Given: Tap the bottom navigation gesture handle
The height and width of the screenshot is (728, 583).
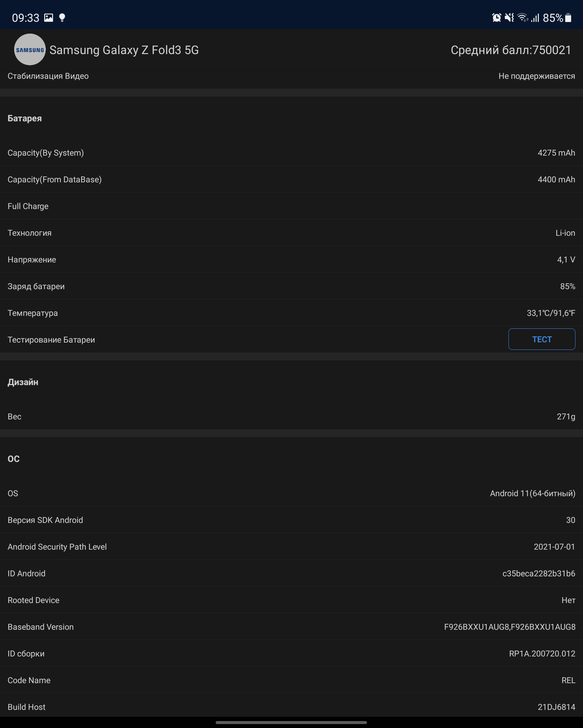Looking at the screenshot, I should click(291, 723).
